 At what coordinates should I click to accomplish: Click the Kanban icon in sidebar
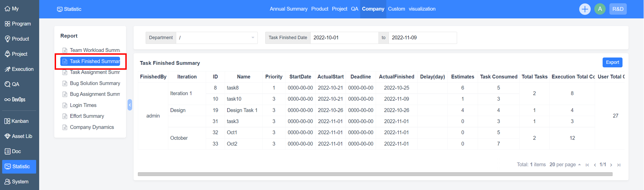[7, 121]
